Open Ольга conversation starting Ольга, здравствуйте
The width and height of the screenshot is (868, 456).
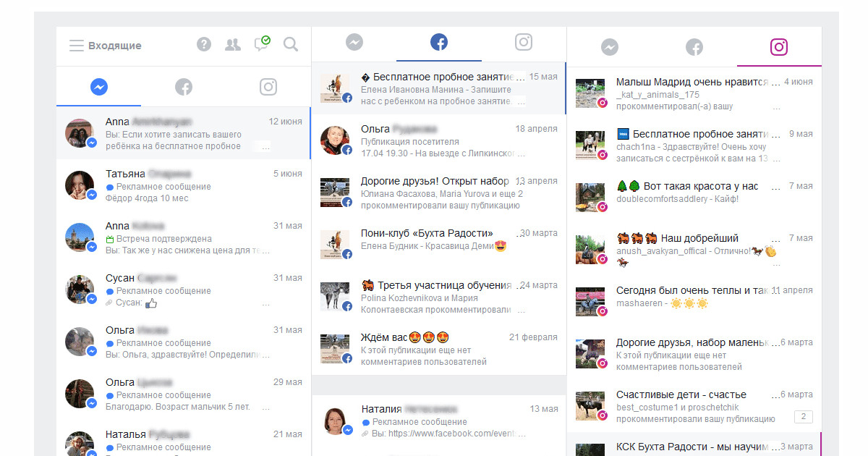pos(184,342)
